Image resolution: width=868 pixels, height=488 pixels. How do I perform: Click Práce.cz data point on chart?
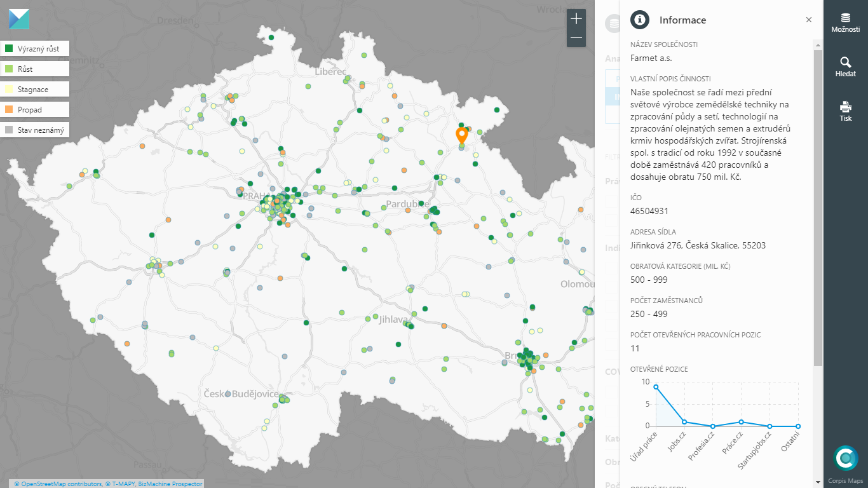coord(741,422)
